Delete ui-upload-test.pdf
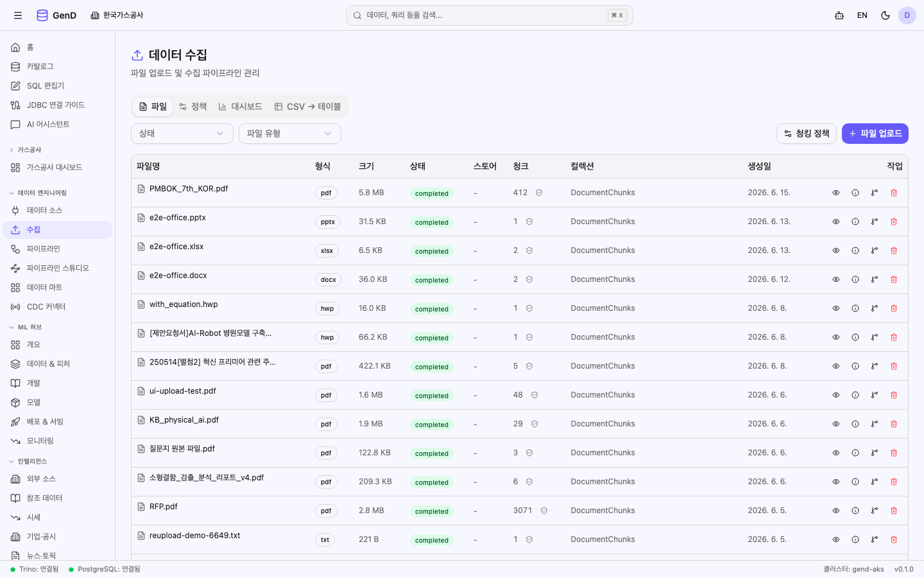 click(x=894, y=395)
